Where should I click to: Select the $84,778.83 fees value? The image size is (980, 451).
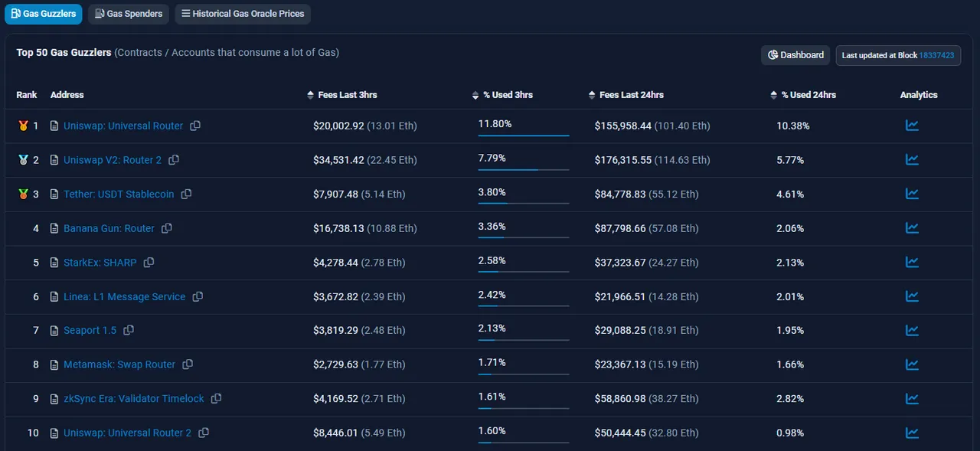click(x=620, y=194)
